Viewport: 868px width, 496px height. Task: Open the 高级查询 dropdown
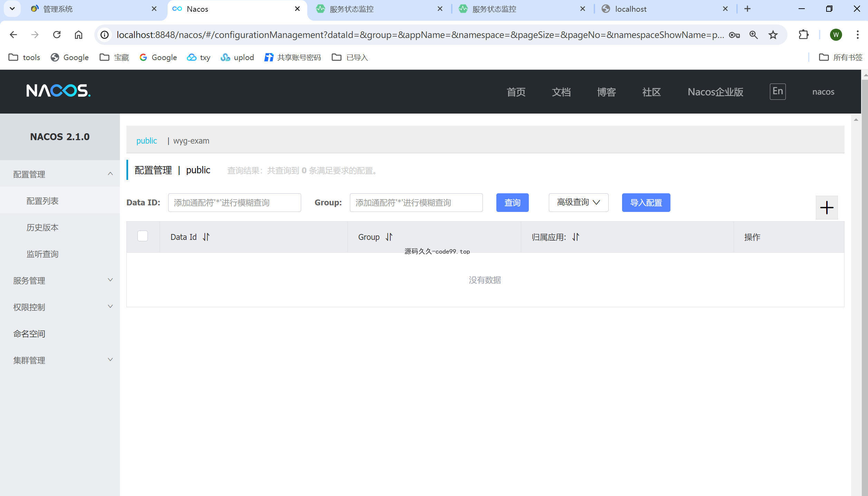pyautogui.click(x=579, y=203)
